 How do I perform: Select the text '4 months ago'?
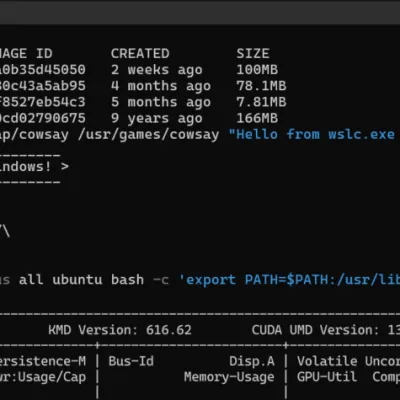[161, 86]
